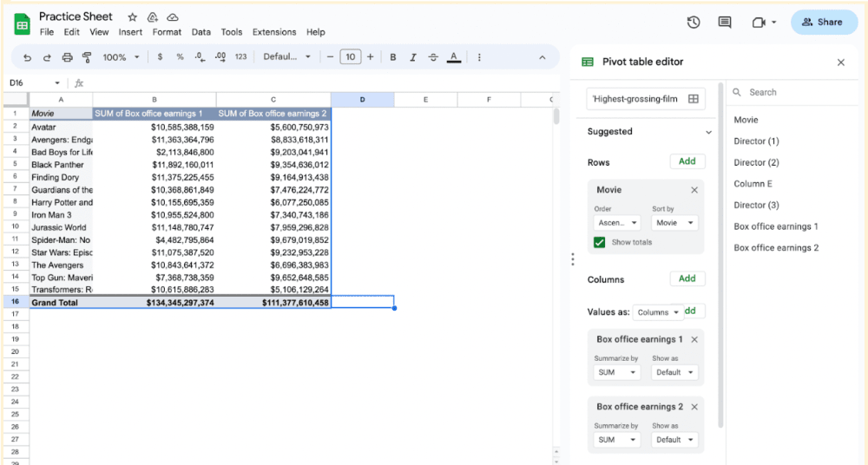Open the Sort by Movie dropdown
868x465 pixels.
[674, 223]
